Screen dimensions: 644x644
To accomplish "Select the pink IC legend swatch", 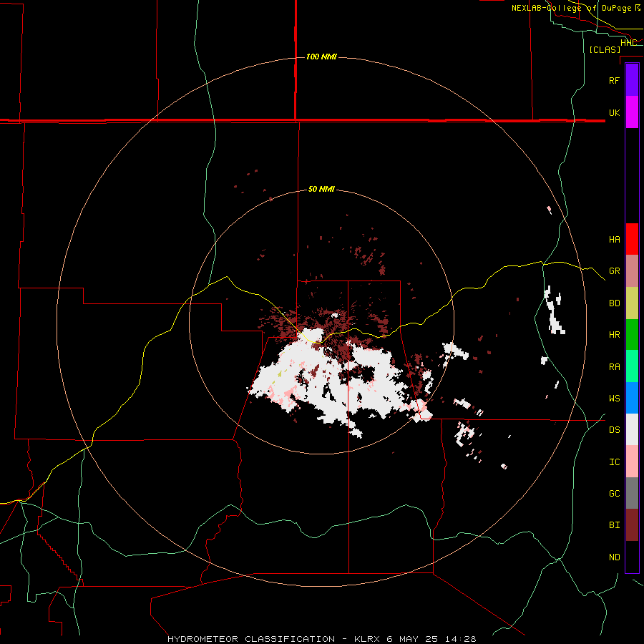I will point(632,462).
